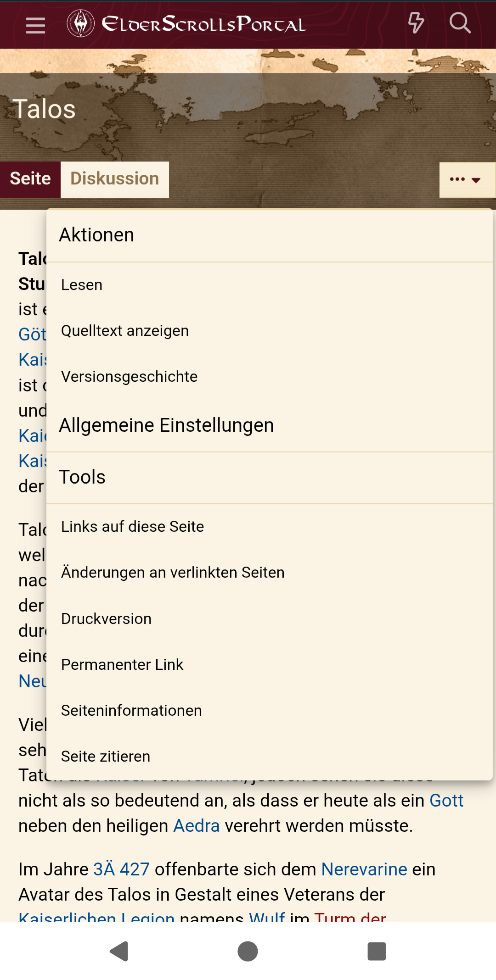Copy the Permanenter Link entry
The width and height of the screenshot is (496, 980).
[x=122, y=664]
